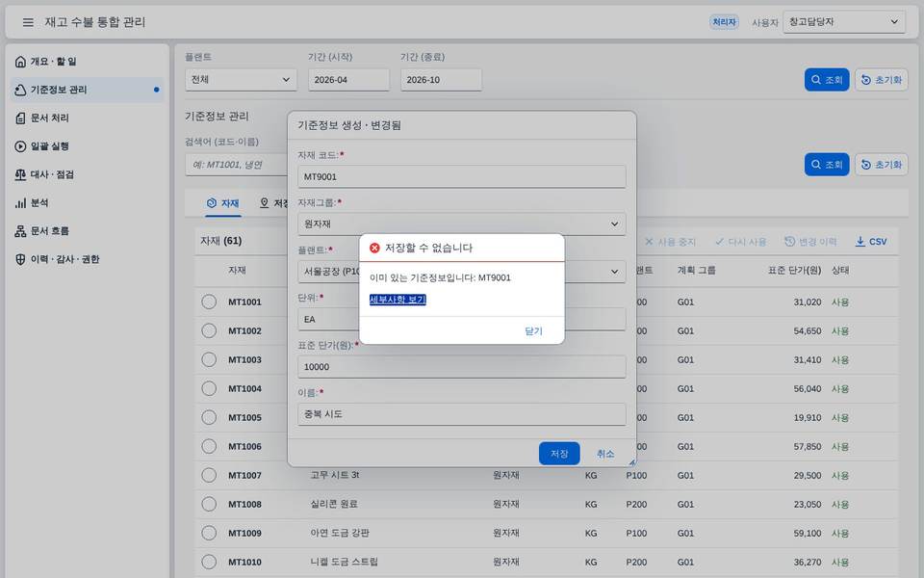Select the MT1009 row radio button

coord(209,533)
